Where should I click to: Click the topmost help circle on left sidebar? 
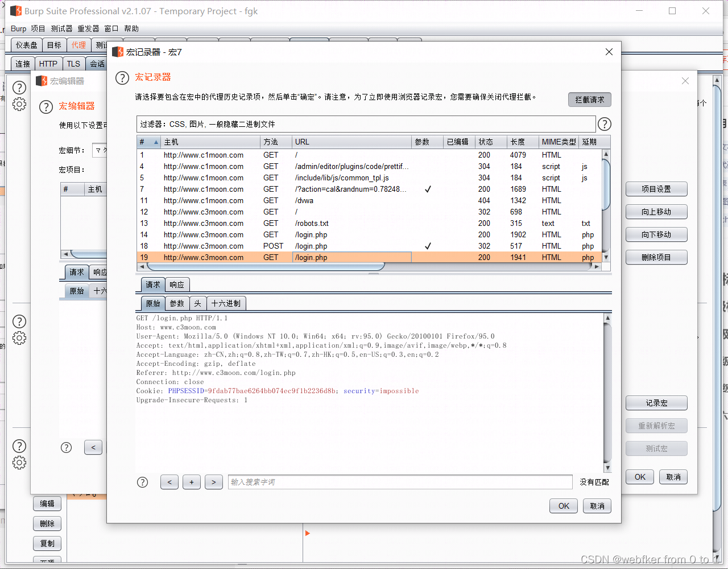(x=19, y=87)
